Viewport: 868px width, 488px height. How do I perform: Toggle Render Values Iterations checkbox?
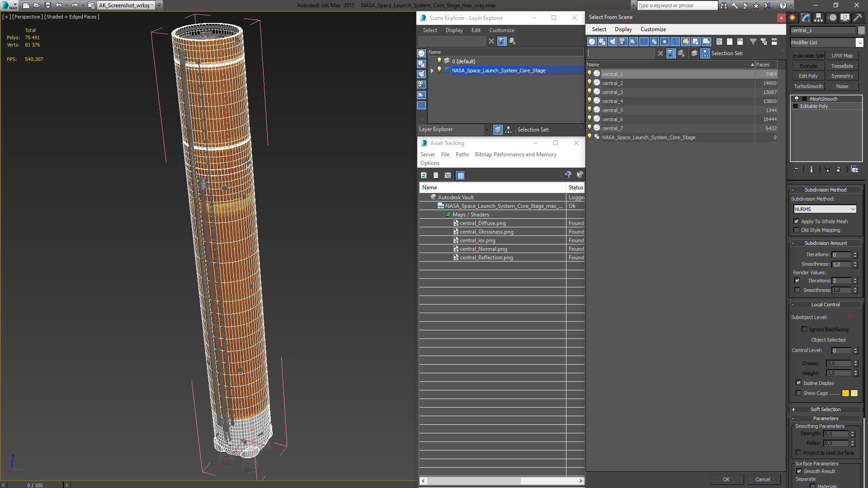797,281
